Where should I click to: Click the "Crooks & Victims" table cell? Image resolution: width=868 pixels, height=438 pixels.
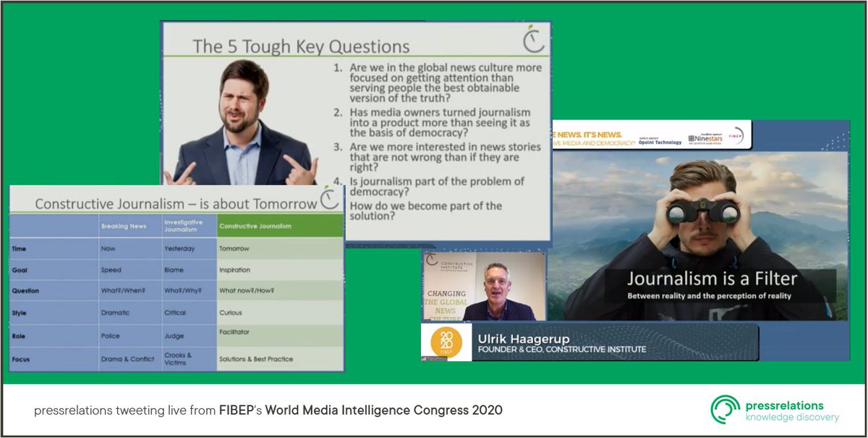(x=189, y=359)
